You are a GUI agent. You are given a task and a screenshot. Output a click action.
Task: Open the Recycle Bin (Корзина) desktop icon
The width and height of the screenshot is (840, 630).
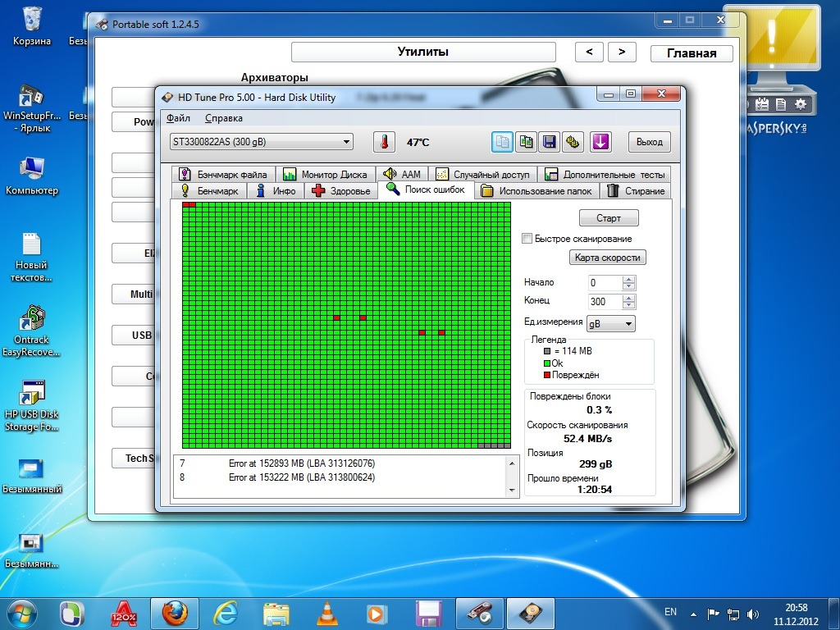[32, 25]
